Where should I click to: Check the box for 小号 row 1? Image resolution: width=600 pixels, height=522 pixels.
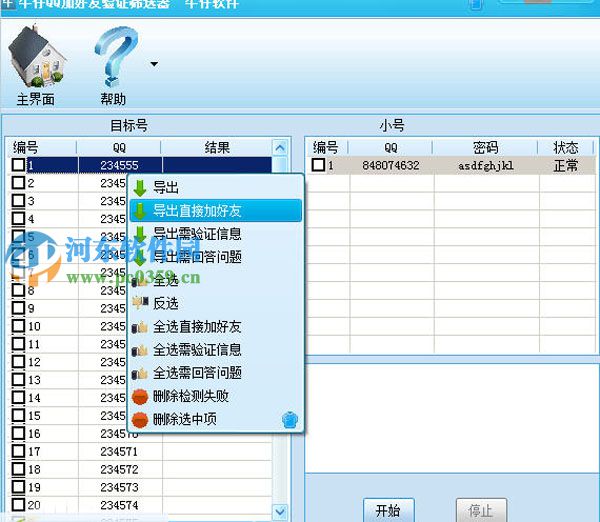point(318,165)
